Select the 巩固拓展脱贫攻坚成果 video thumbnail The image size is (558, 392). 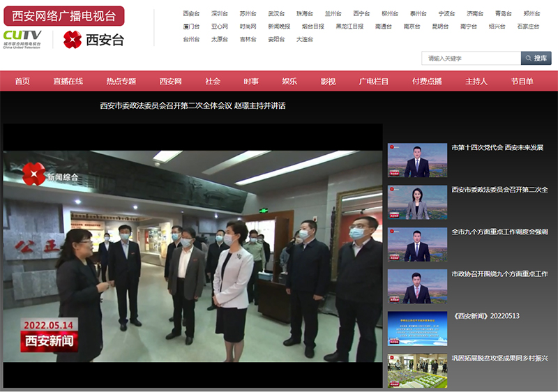coord(417,370)
